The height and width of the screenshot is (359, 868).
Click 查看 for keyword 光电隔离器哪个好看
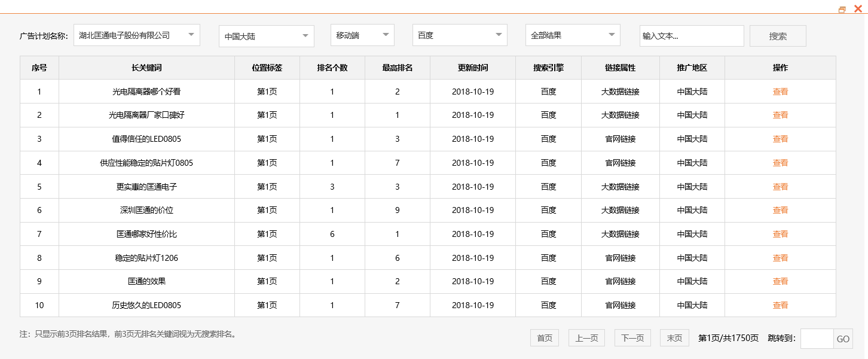780,91
